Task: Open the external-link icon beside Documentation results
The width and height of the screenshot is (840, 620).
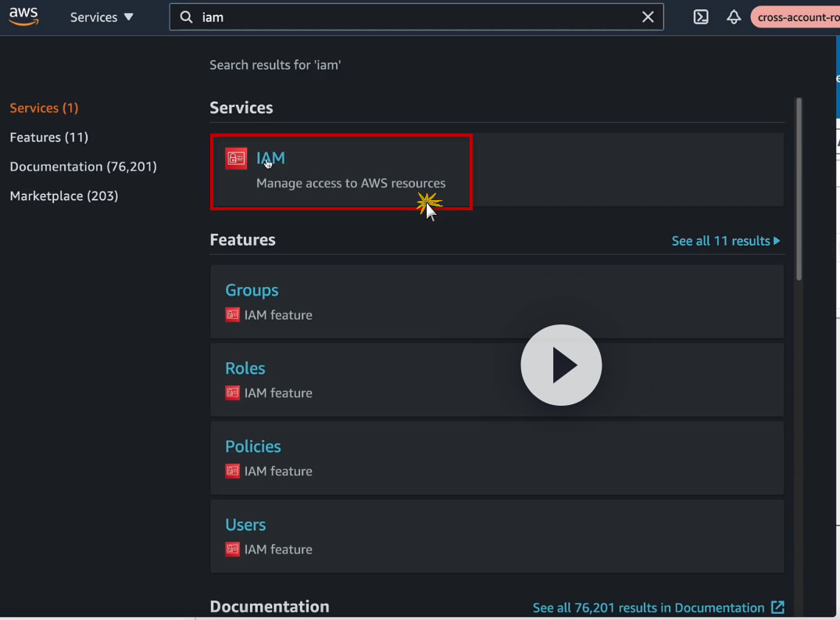Action: pos(777,607)
